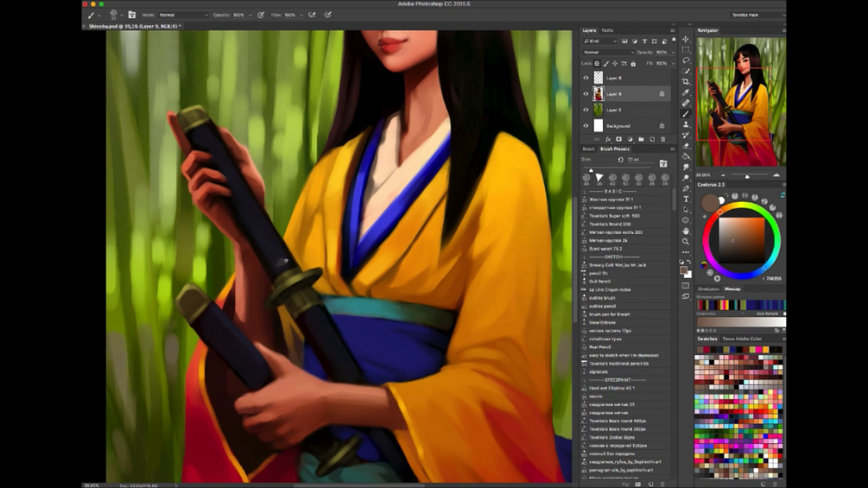The width and height of the screenshot is (868, 488).
Task: Select the Move tool
Action: pos(685,39)
